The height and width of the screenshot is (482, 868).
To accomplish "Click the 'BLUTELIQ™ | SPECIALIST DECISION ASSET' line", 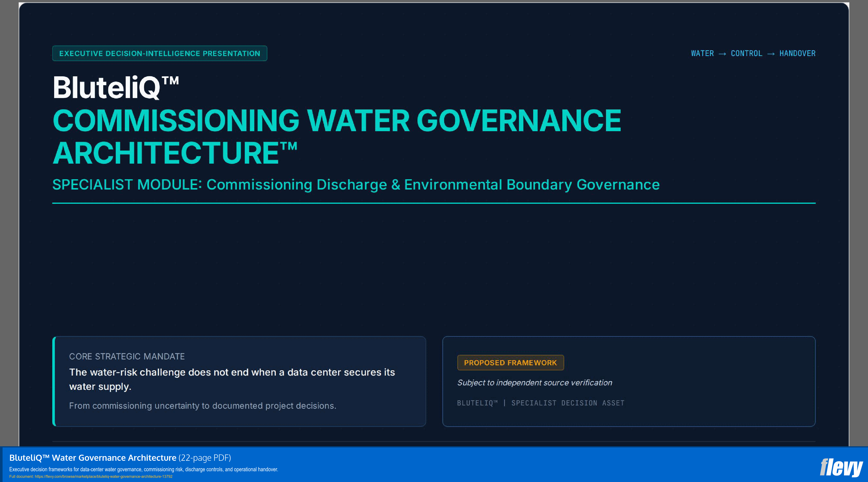I will (540, 403).
